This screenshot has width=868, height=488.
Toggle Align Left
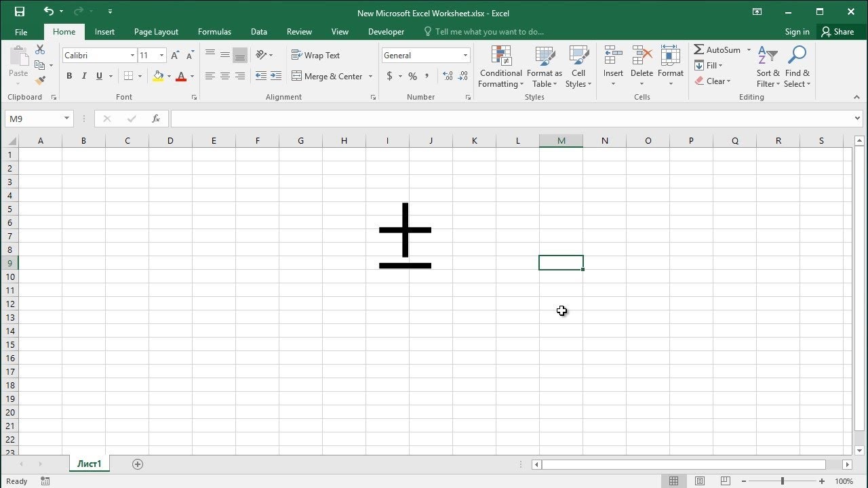tap(210, 76)
